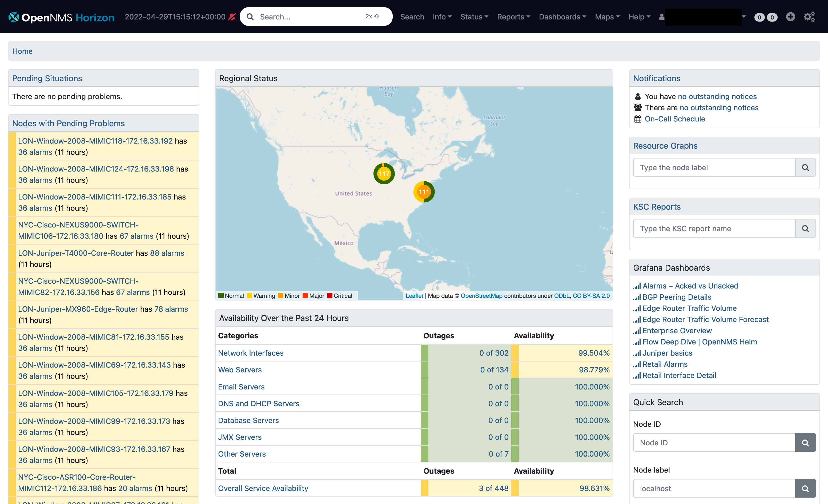Open the Overall Service Availability link
Image resolution: width=828 pixels, height=504 pixels.
(263, 488)
